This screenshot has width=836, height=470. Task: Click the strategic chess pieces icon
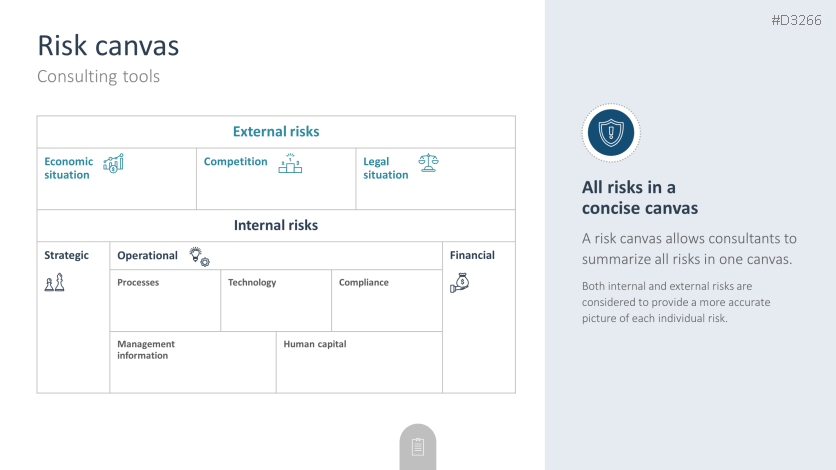[54, 283]
